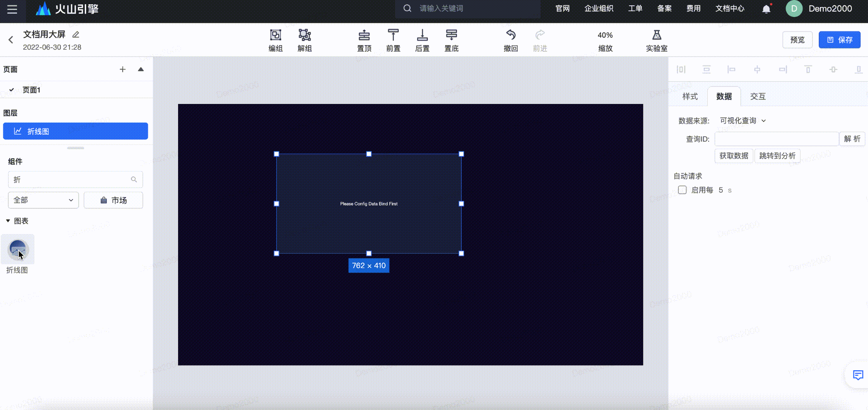Click the 撤回 undo button
The image size is (868, 410).
[x=511, y=40]
